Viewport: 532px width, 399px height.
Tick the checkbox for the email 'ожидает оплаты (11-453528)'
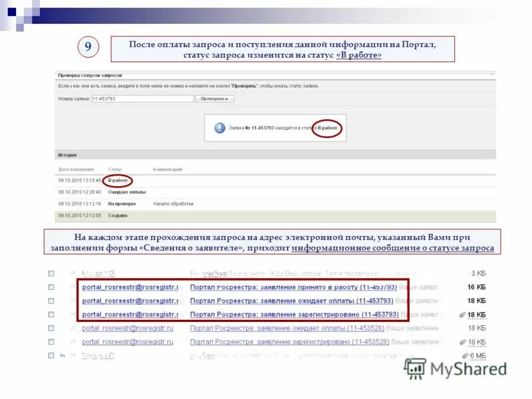pyautogui.click(x=51, y=328)
